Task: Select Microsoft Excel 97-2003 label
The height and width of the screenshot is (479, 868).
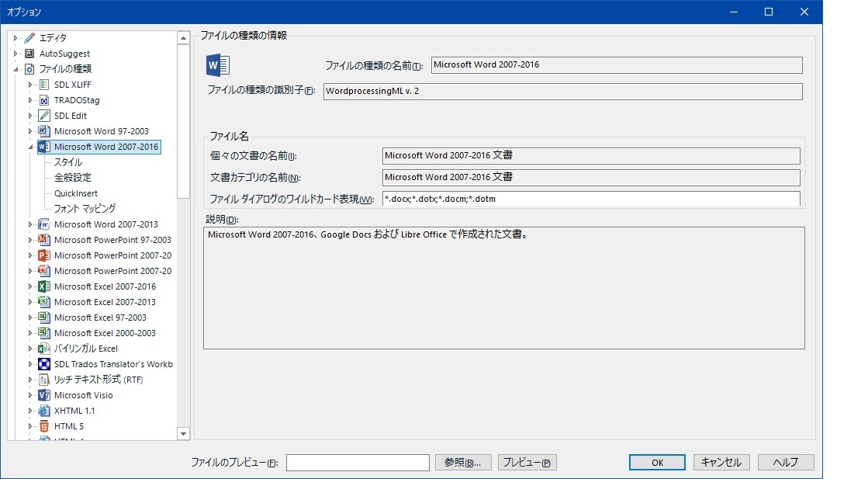Action: pos(100,318)
